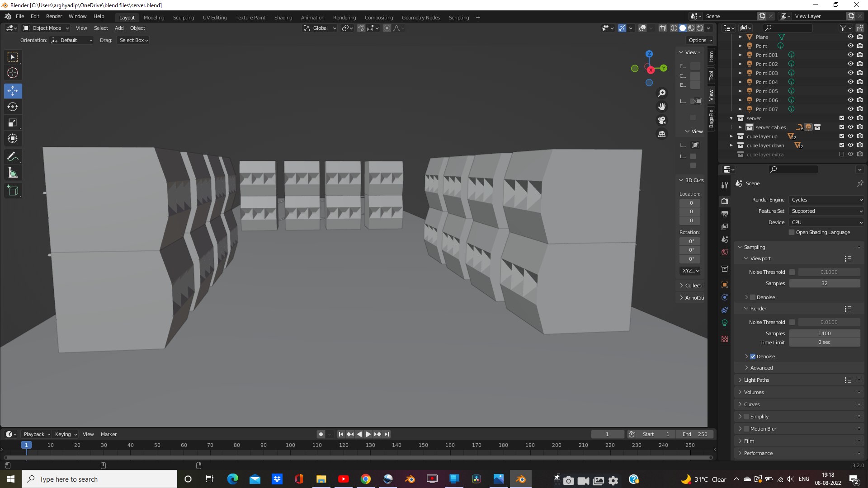
Task: Click the timeline Marker menu
Action: pyautogui.click(x=108, y=434)
